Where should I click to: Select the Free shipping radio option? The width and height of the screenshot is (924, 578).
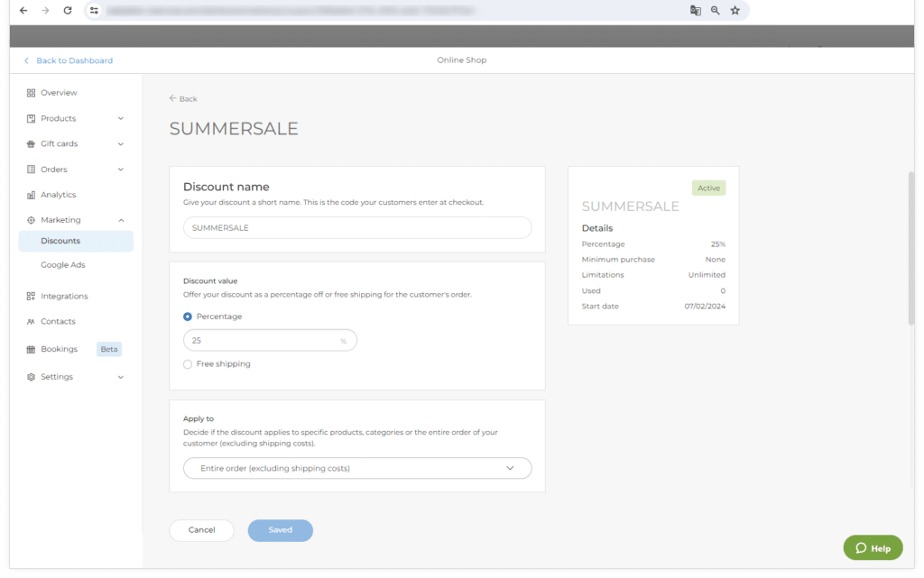(x=188, y=364)
